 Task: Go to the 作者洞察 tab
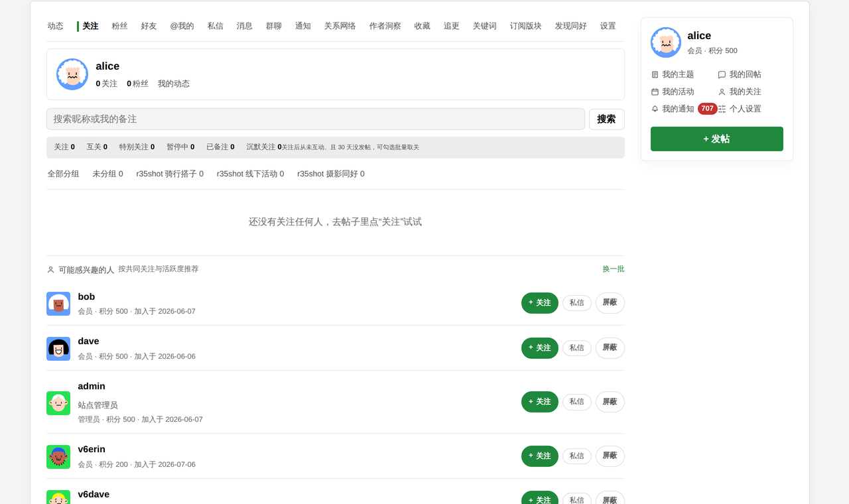385,26
